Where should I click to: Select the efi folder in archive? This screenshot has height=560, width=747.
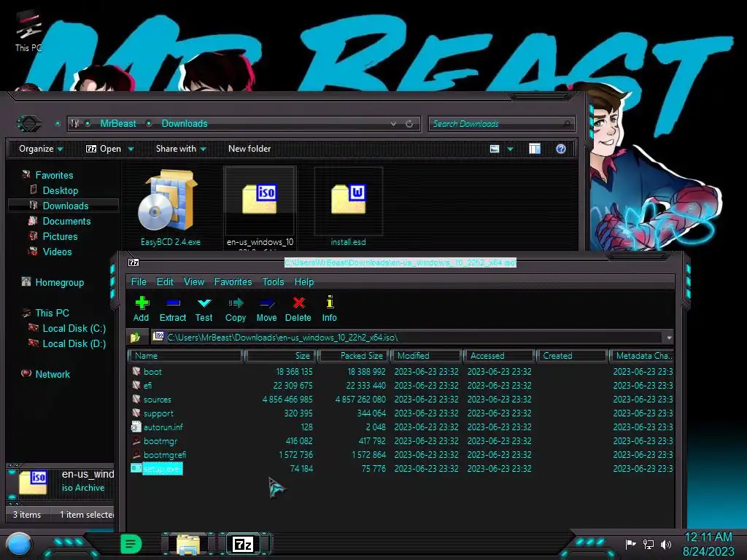click(x=147, y=385)
